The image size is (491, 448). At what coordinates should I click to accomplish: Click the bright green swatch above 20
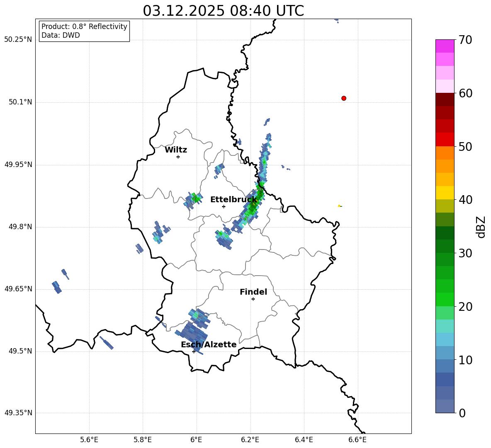(445, 299)
